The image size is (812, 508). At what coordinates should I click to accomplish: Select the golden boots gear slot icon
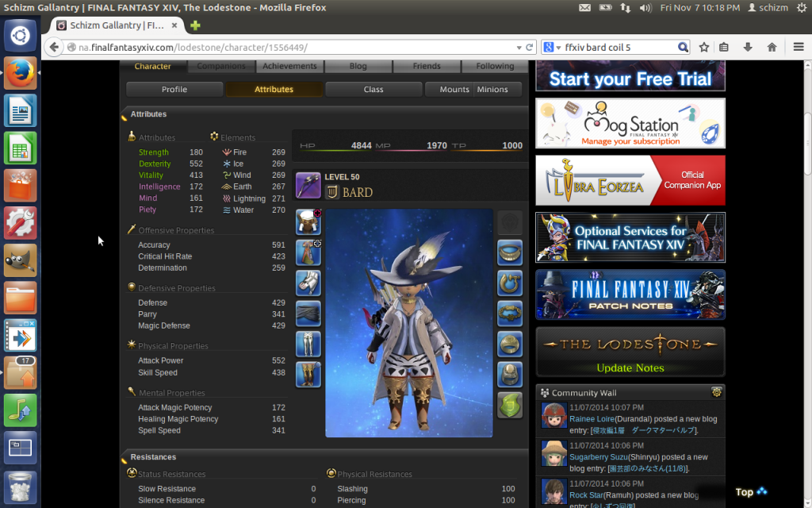click(x=308, y=375)
